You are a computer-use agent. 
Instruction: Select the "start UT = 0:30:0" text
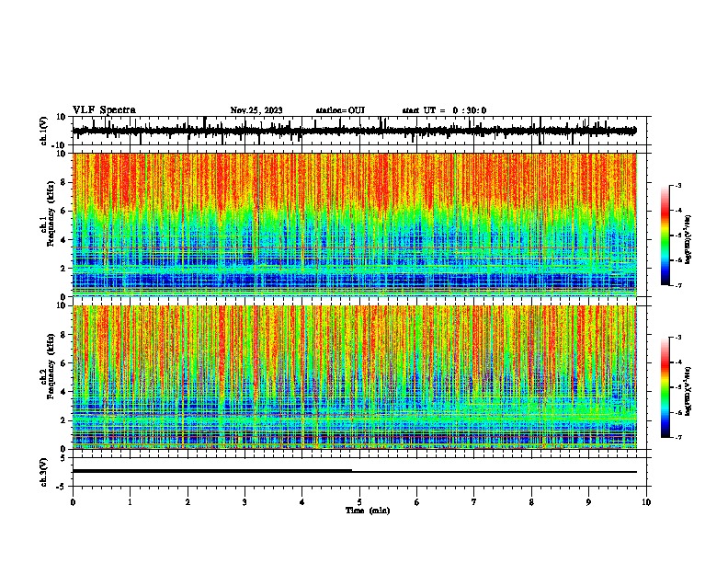click(444, 110)
